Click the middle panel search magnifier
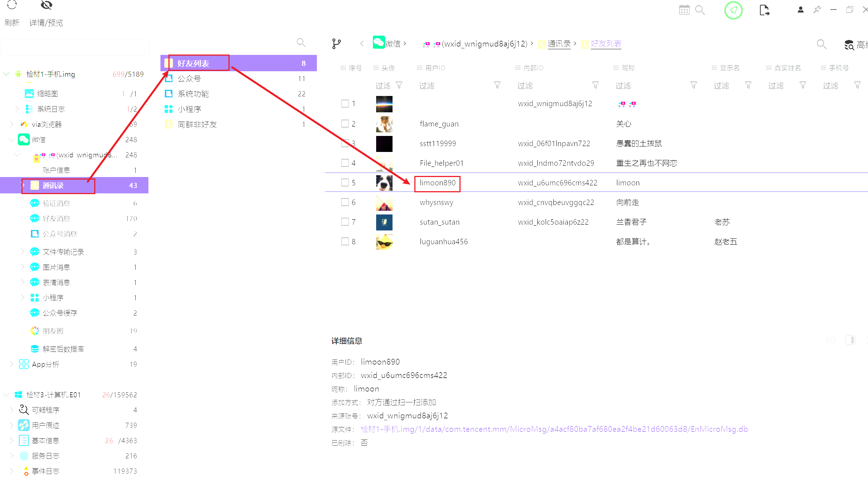The height and width of the screenshot is (478, 868). click(301, 43)
